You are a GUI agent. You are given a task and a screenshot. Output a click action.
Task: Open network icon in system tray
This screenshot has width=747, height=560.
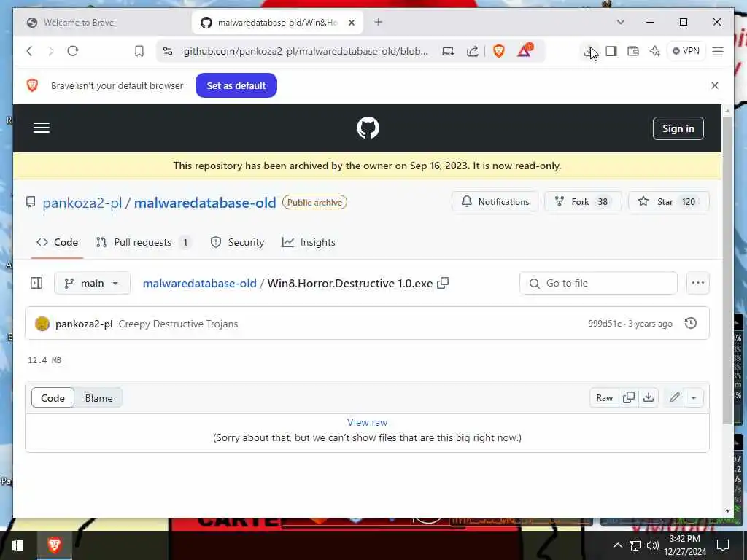635,545
